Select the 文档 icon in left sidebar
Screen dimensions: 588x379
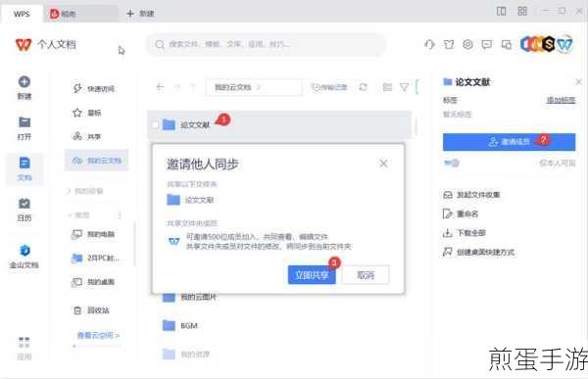coord(24,164)
